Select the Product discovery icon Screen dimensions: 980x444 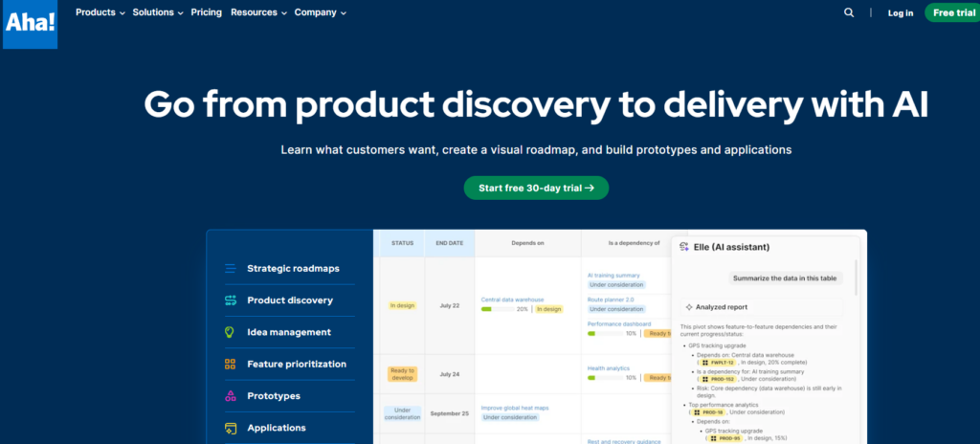pos(230,300)
